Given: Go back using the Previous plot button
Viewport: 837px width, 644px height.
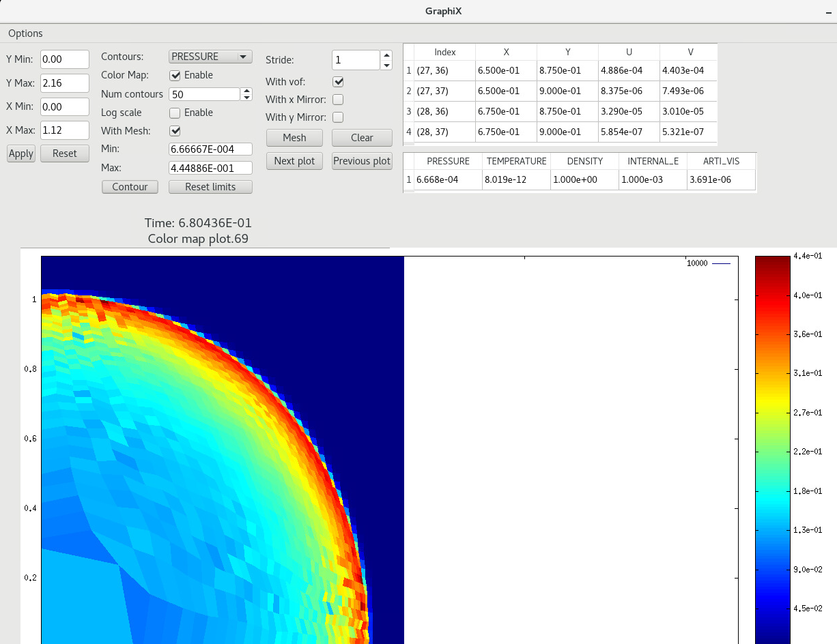Looking at the screenshot, I should [x=361, y=161].
